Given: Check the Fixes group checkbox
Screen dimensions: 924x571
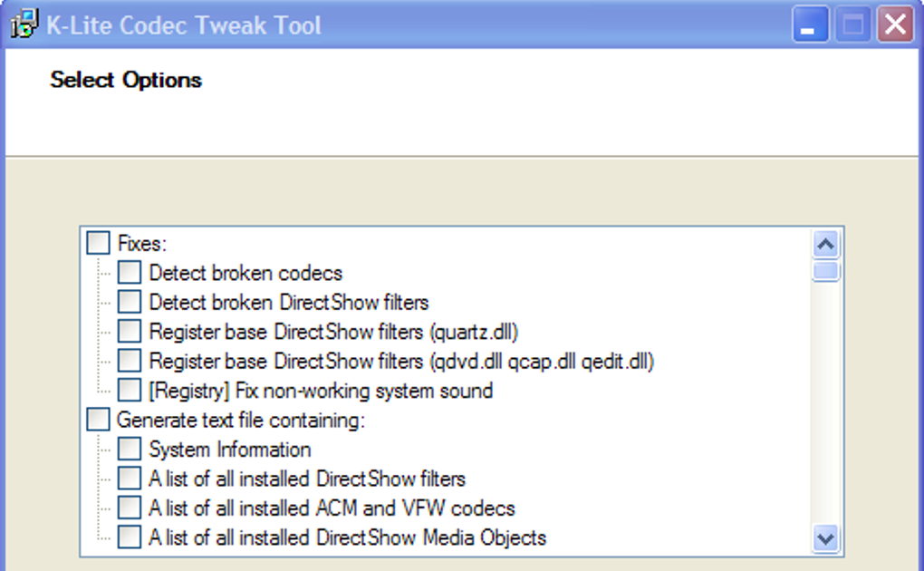Looking at the screenshot, I should pos(99,243).
